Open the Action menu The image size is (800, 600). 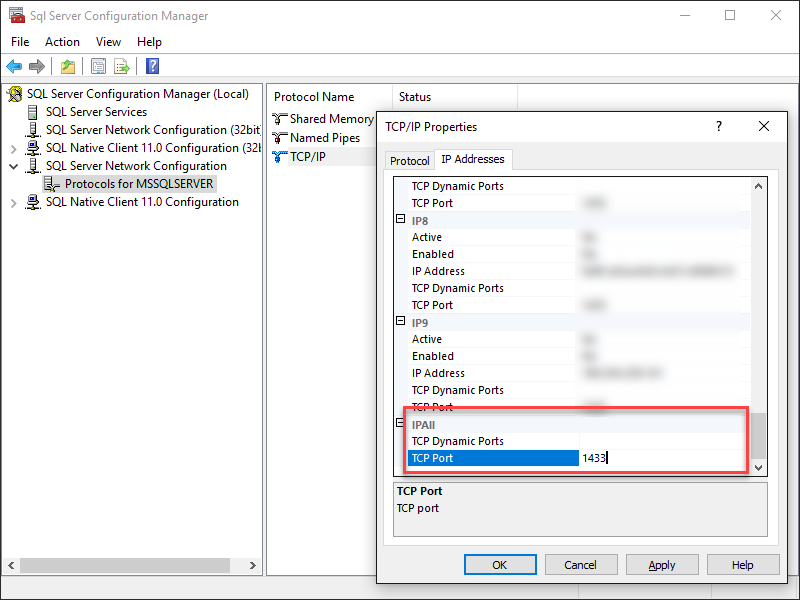pyautogui.click(x=62, y=42)
